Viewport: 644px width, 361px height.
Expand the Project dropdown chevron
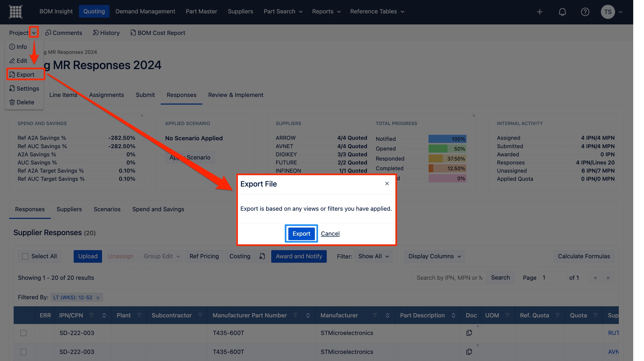point(34,33)
